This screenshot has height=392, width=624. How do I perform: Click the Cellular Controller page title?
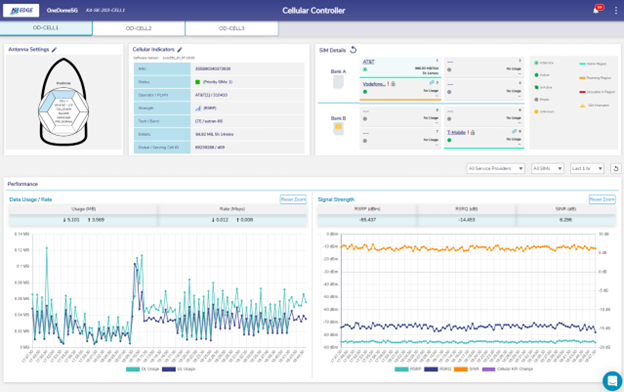coord(314,11)
